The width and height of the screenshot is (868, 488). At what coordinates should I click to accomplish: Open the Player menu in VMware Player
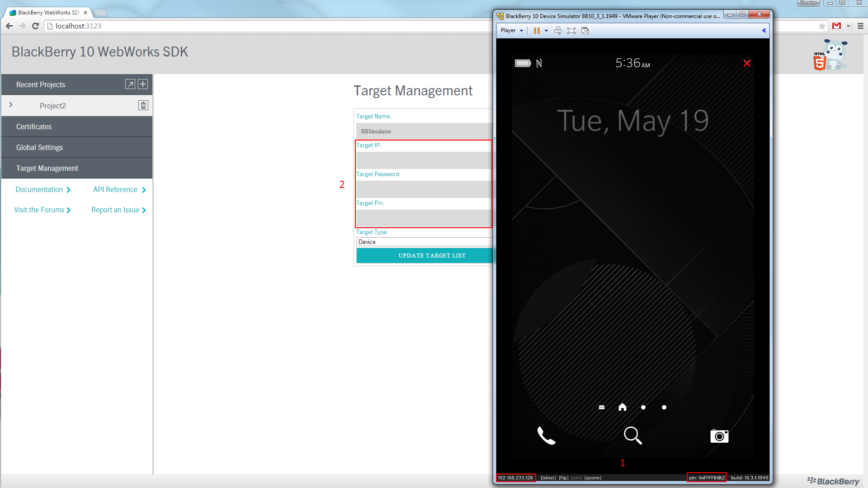click(x=512, y=30)
